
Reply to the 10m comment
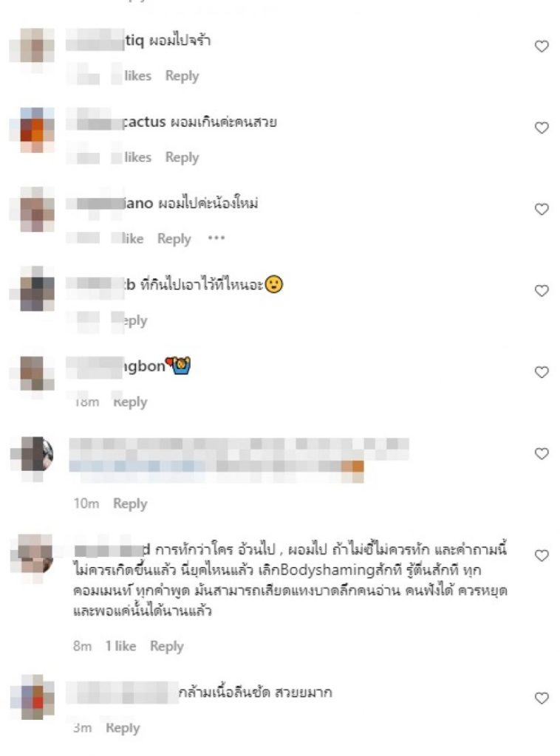point(130,504)
